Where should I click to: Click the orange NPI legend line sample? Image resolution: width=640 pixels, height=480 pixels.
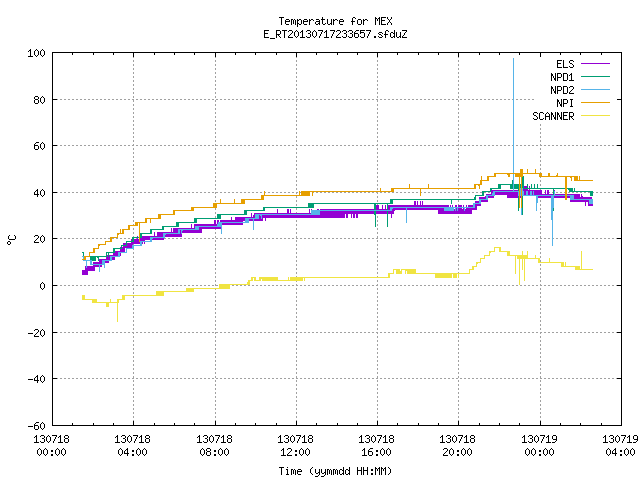596,103
